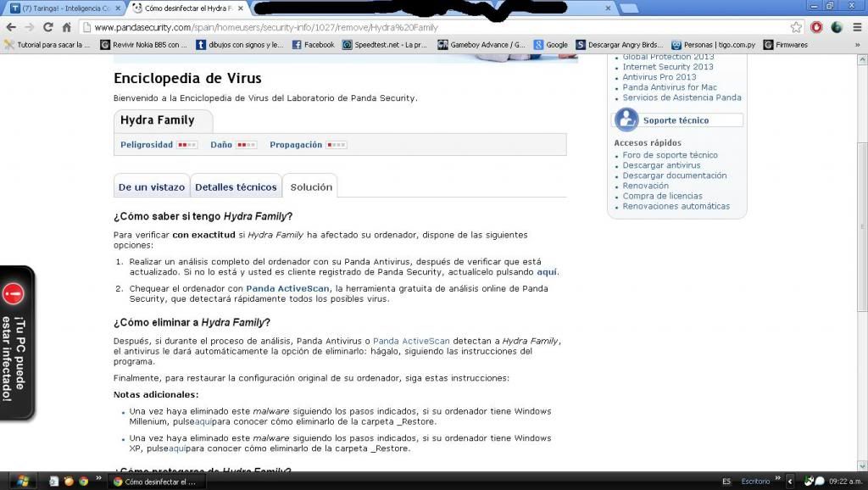Open the Google bookmark
This screenshot has width=868, height=490.
click(551, 45)
